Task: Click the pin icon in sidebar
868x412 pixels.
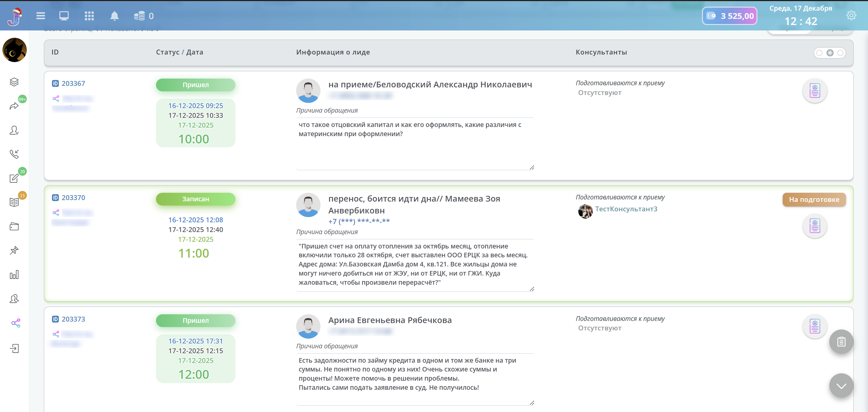Action: (14, 250)
